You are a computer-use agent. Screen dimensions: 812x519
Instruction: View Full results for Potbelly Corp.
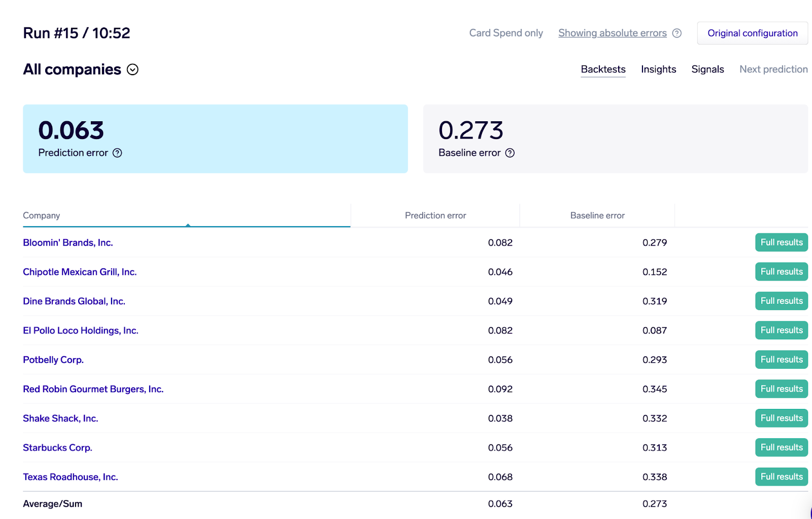click(x=782, y=360)
